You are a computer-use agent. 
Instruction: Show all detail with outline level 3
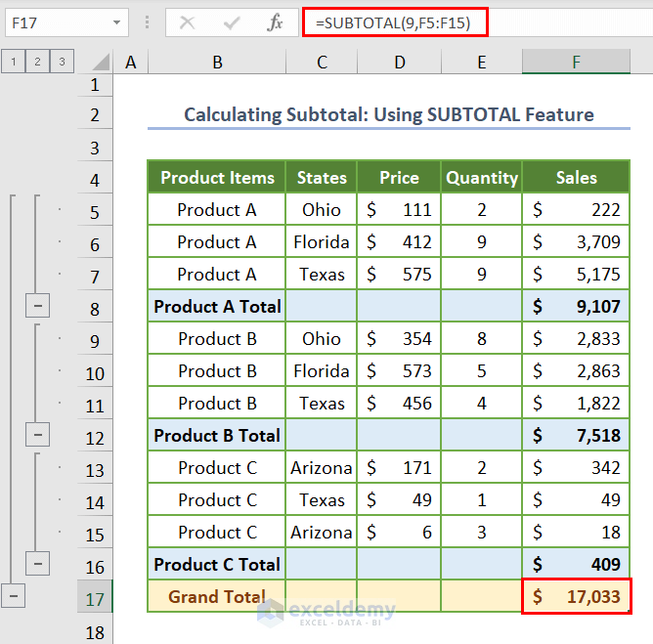click(x=62, y=64)
